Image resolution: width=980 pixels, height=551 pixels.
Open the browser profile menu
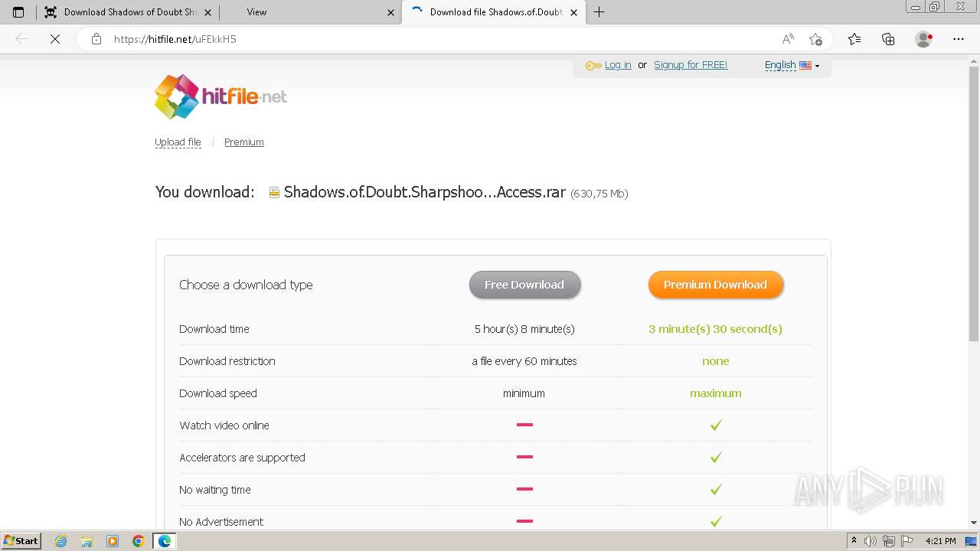(x=924, y=39)
